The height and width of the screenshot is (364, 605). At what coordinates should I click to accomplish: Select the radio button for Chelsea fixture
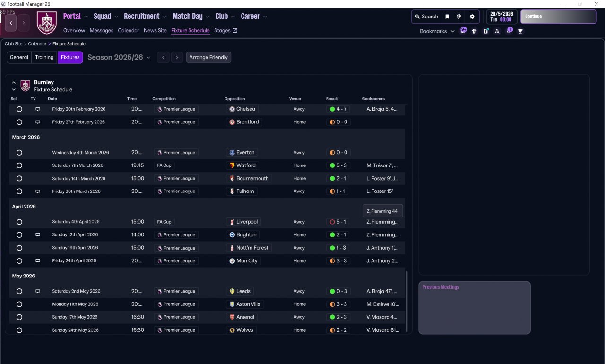pos(19,109)
